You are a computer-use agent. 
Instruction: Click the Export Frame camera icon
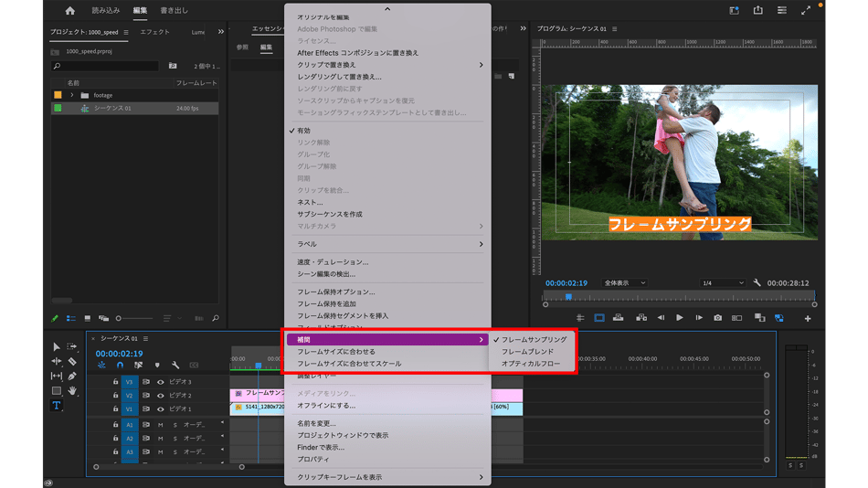click(x=717, y=318)
